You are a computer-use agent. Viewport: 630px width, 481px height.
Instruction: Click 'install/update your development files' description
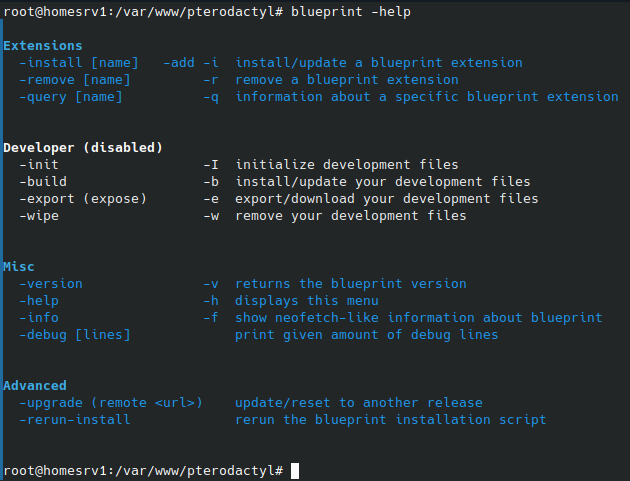pos(382,182)
